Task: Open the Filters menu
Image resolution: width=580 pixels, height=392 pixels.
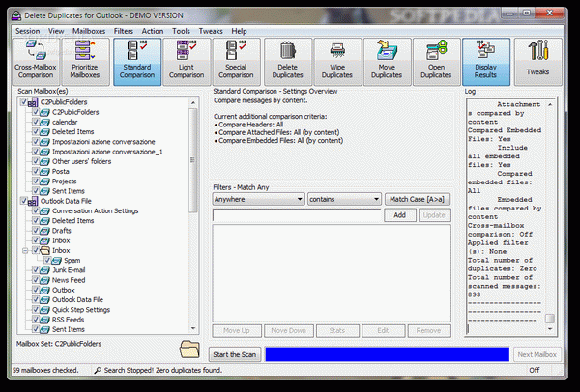Action: click(124, 32)
